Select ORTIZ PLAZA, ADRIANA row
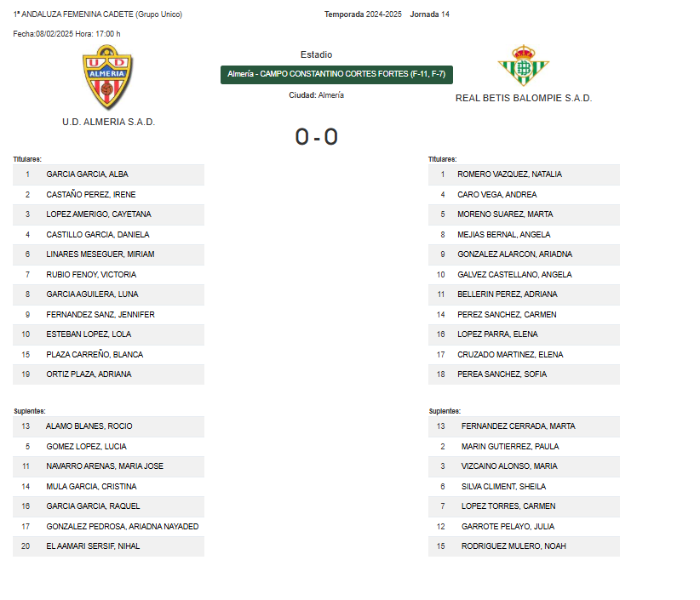The height and width of the screenshot is (600, 700). point(108,374)
